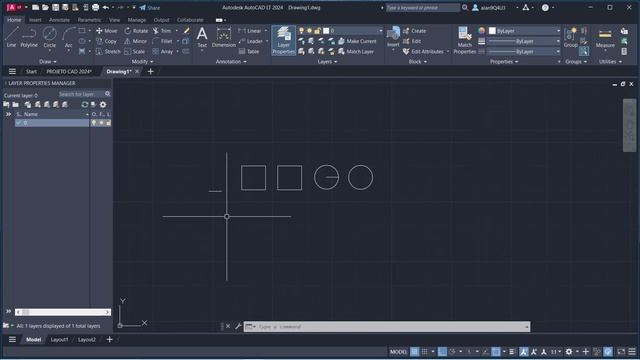Activate the Copy command
The height and width of the screenshot is (360, 640).
[107, 41]
